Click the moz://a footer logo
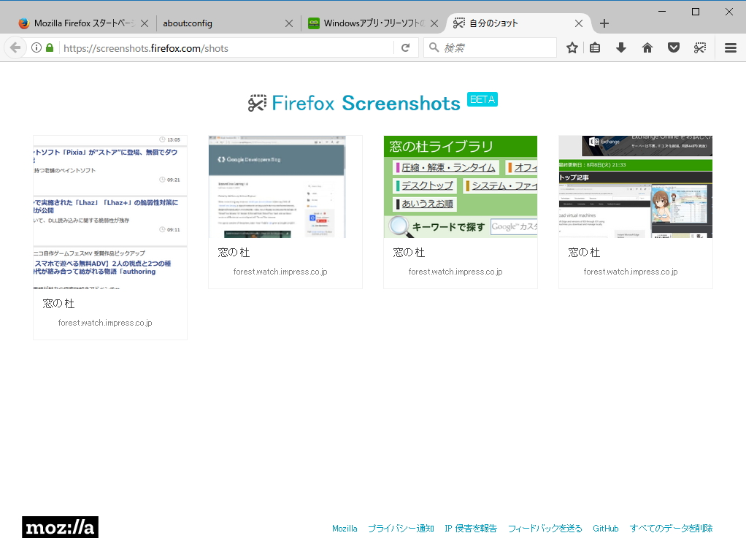Image resolution: width=746 pixels, height=560 pixels. pyautogui.click(x=60, y=527)
